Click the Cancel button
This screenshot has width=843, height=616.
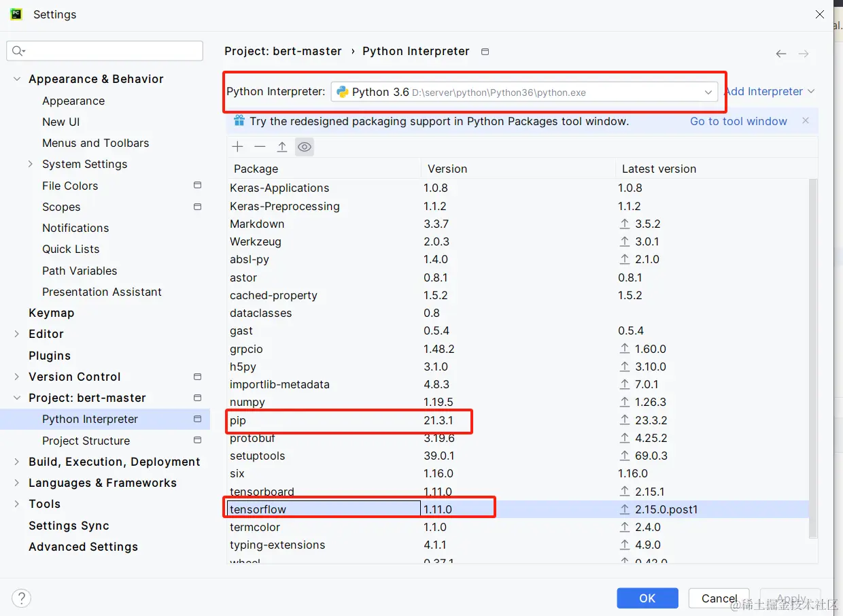(719, 598)
